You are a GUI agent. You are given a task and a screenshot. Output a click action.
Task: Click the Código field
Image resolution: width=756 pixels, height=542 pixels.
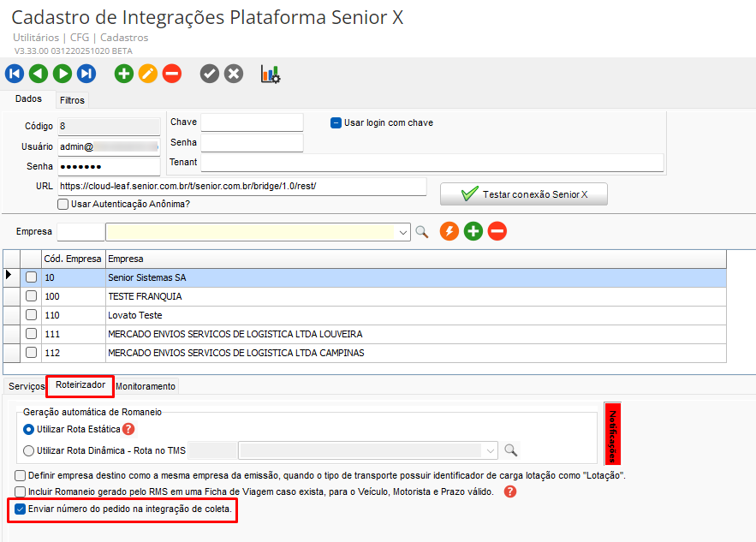pos(109,127)
